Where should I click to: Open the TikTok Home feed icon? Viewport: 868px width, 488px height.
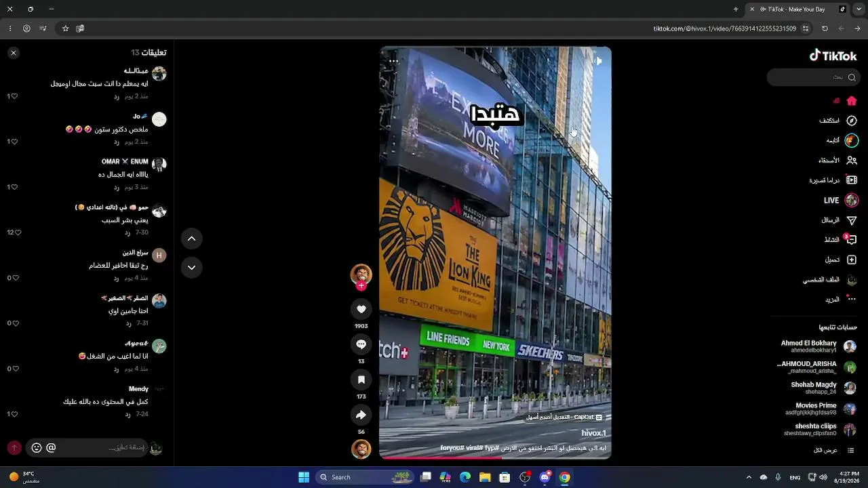[x=852, y=101]
